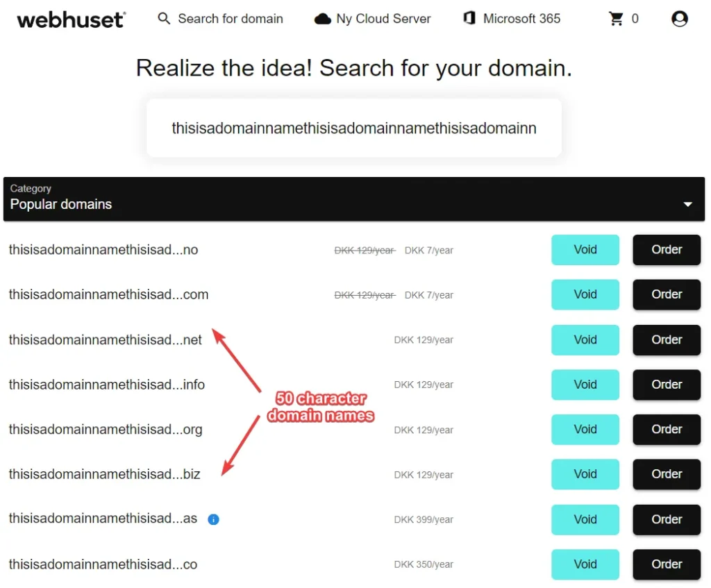Click the chevron arrow on the Category bar
The image size is (711, 588).
[688, 204]
